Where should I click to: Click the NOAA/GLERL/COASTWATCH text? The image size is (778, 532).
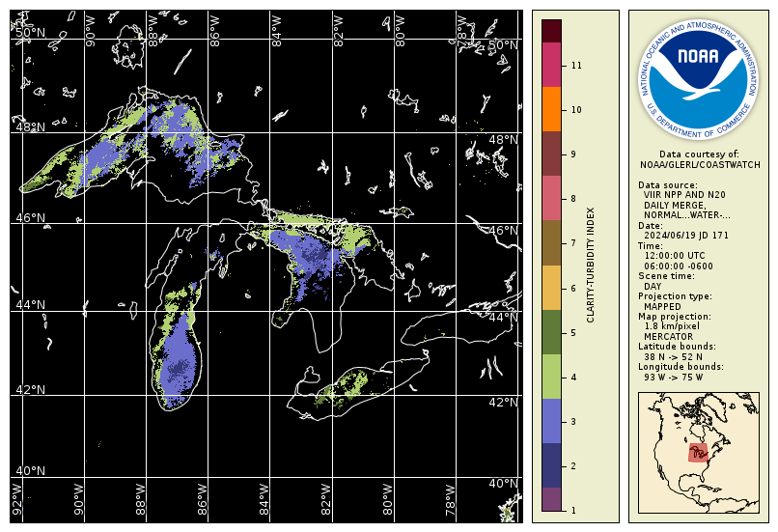pyautogui.click(x=700, y=165)
